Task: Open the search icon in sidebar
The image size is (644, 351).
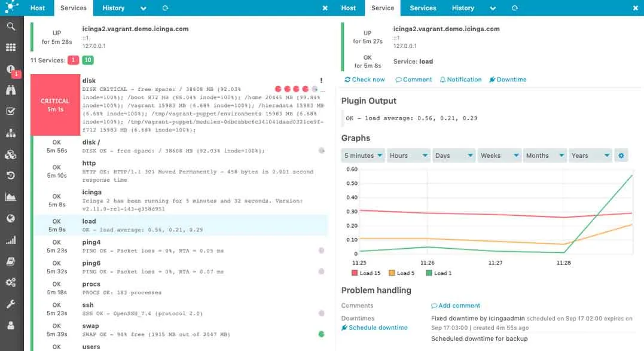Action: tap(11, 27)
